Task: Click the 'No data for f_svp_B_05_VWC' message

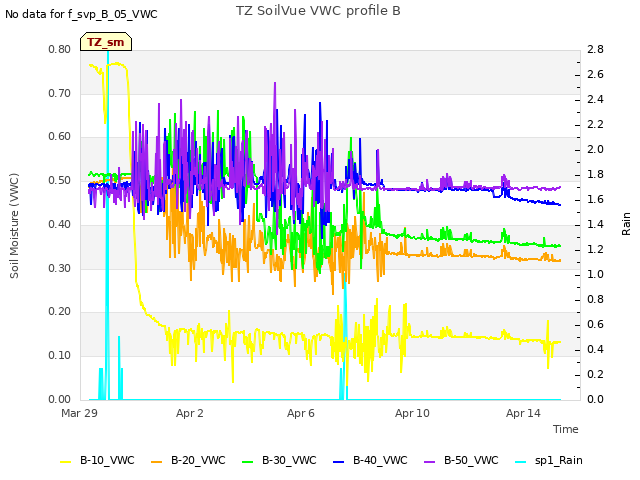Action: click(81, 14)
